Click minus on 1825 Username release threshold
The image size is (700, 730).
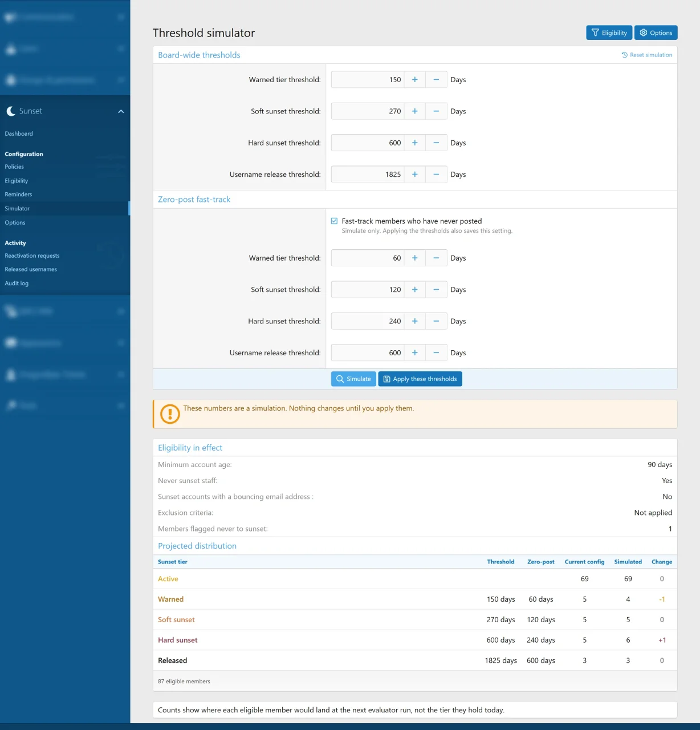(436, 175)
